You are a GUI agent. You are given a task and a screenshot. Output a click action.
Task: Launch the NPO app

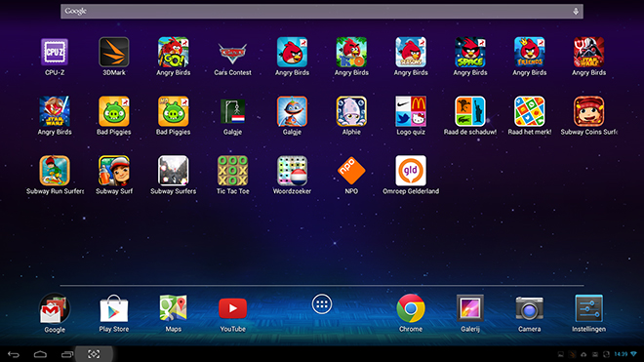point(351,171)
